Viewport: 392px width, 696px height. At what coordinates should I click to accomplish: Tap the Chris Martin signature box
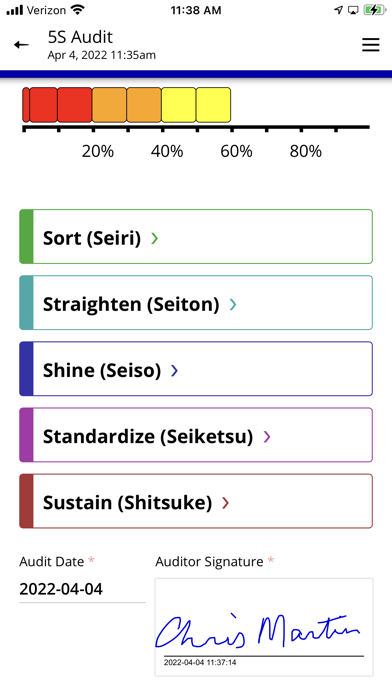[x=264, y=627]
